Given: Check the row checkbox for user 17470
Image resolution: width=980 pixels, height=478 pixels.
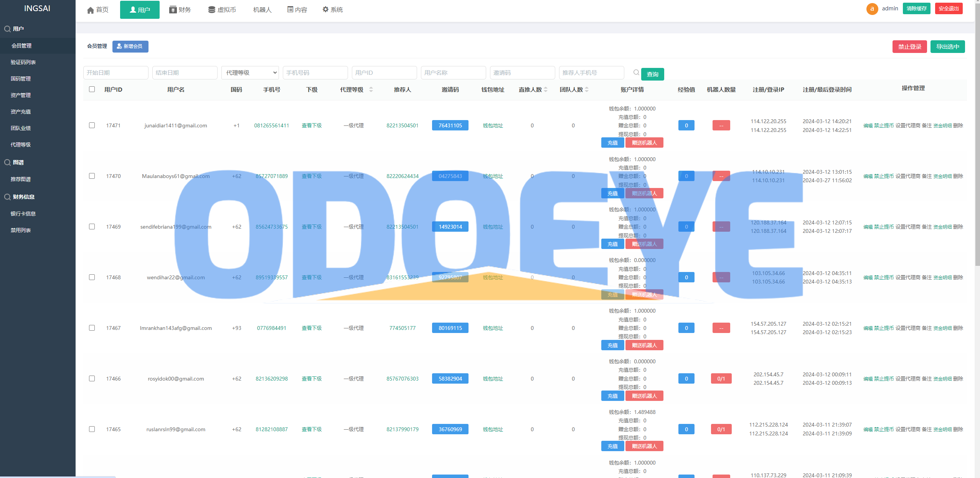Looking at the screenshot, I should pos(92,176).
